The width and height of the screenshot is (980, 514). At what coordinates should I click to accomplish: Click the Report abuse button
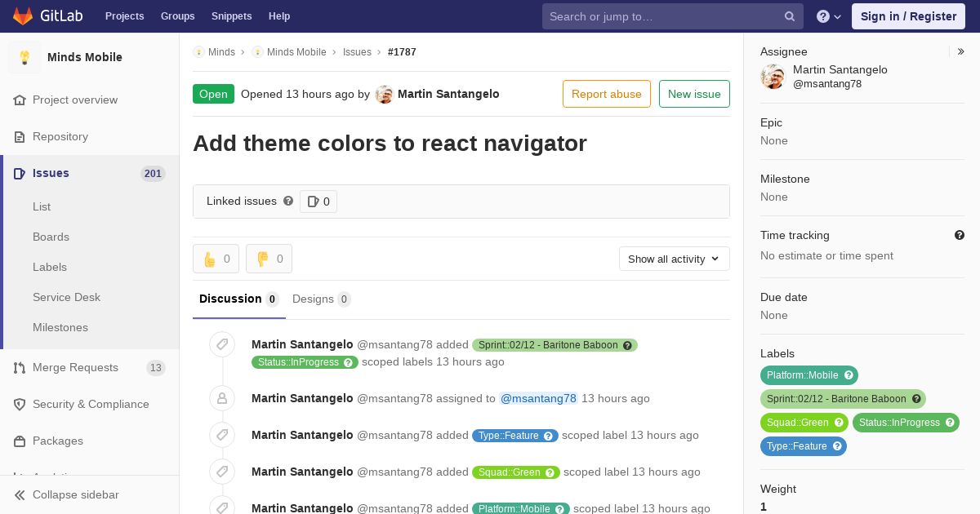(607, 94)
